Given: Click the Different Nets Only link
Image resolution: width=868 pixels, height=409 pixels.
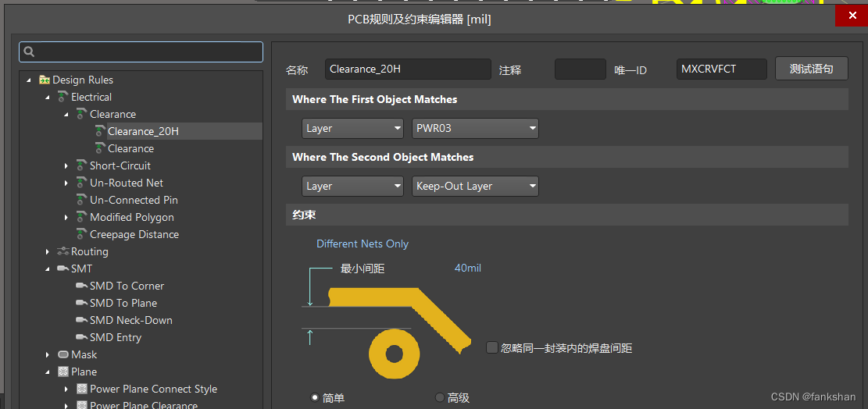Looking at the screenshot, I should (x=363, y=244).
